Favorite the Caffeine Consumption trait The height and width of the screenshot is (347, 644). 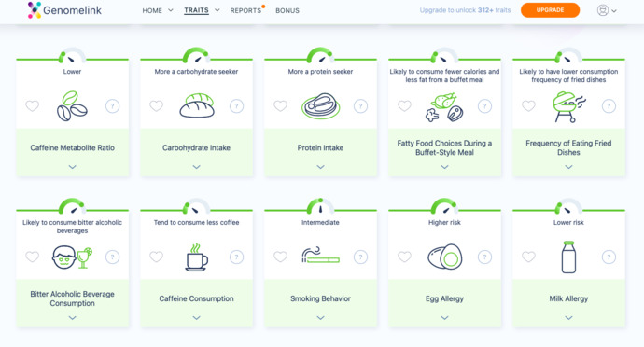[157, 257]
